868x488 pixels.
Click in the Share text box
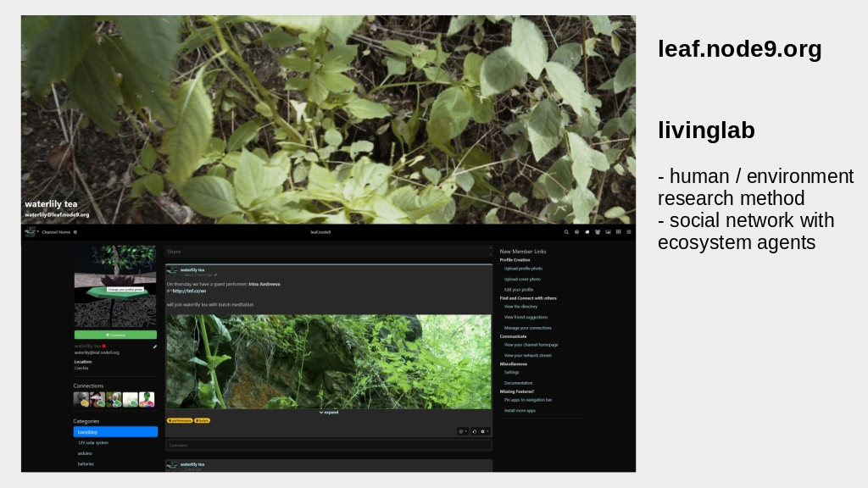tap(326, 252)
